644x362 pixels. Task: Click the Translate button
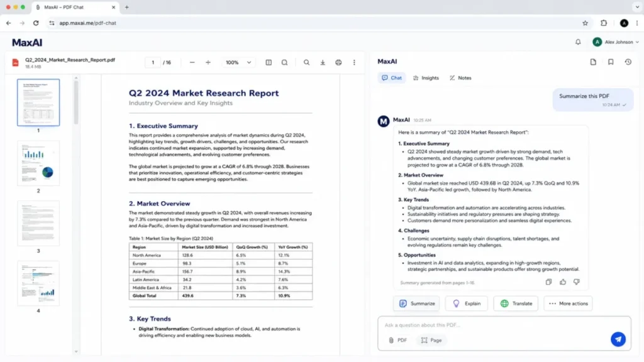516,304
